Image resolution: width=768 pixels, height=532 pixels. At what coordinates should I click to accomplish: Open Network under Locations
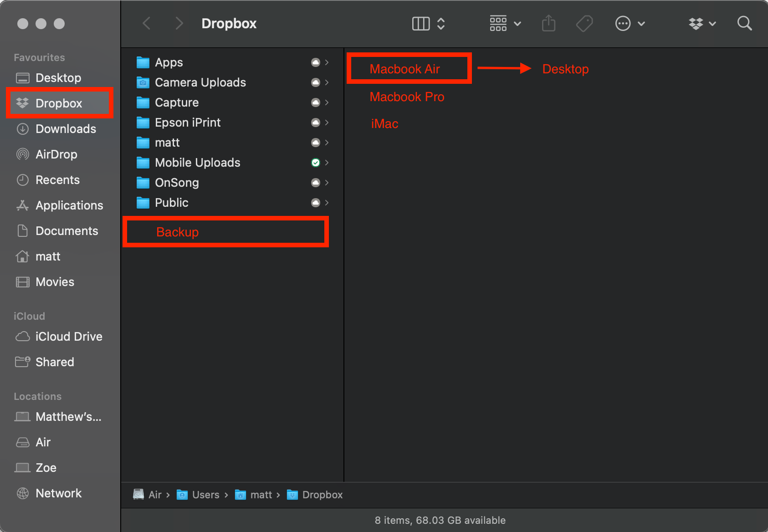click(x=60, y=493)
